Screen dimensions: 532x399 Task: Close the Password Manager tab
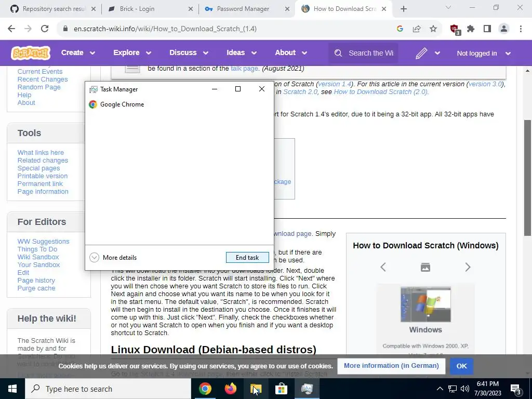pyautogui.click(x=287, y=9)
